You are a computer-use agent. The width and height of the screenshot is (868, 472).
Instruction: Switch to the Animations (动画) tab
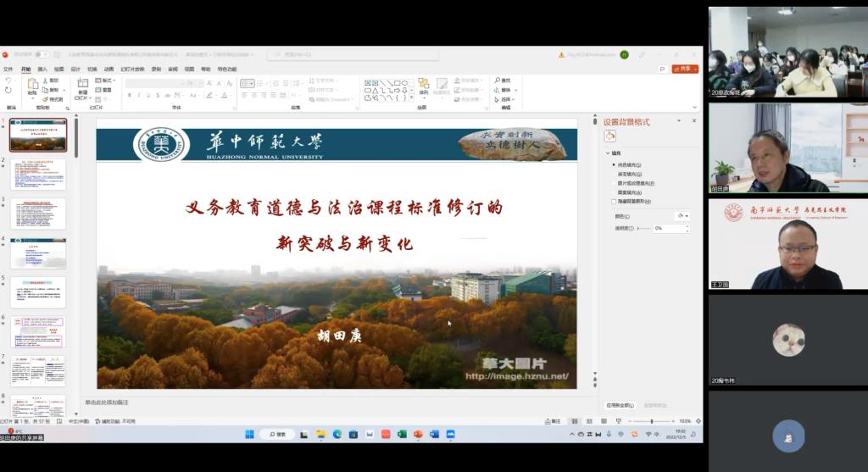coord(108,69)
